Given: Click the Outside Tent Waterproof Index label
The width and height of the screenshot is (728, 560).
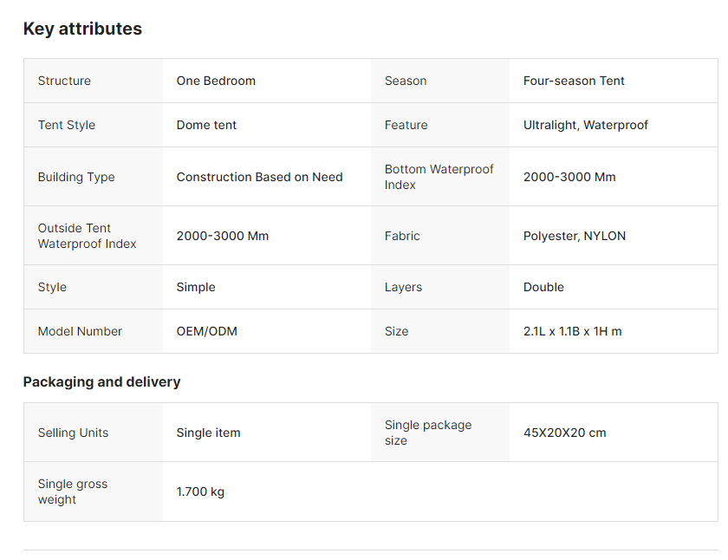Looking at the screenshot, I should coord(87,236).
